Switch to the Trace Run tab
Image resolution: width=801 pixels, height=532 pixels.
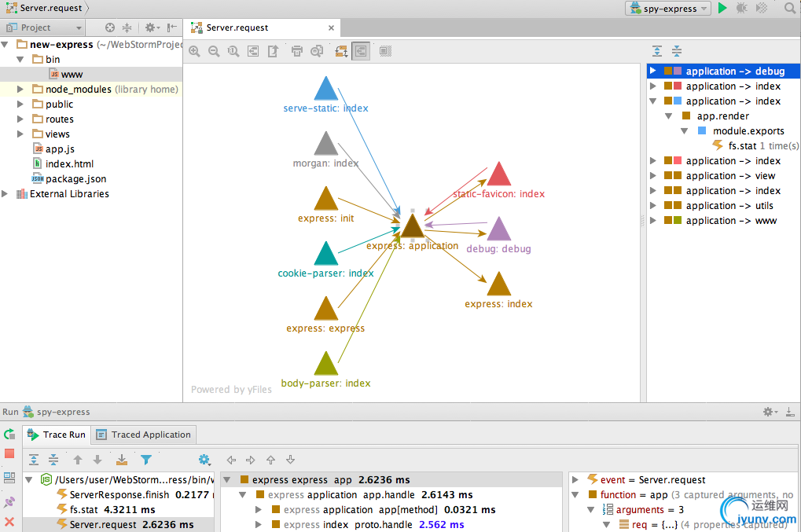pyautogui.click(x=57, y=435)
